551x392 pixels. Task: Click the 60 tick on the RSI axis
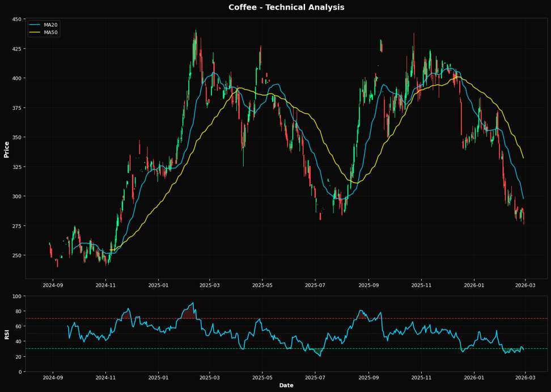(18, 326)
